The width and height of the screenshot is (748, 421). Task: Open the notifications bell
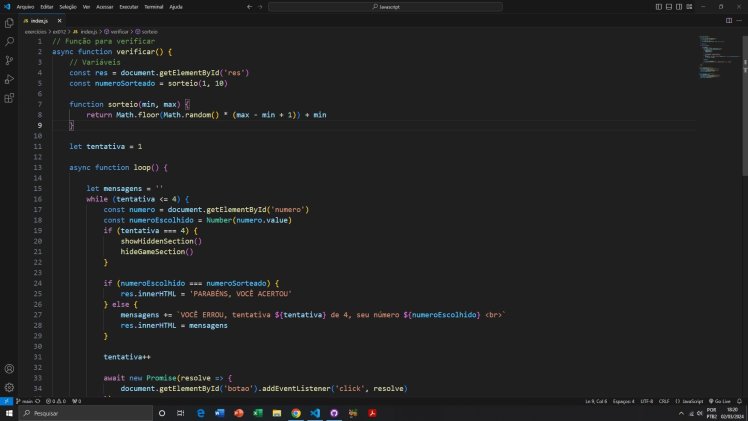[x=739, y=401]
